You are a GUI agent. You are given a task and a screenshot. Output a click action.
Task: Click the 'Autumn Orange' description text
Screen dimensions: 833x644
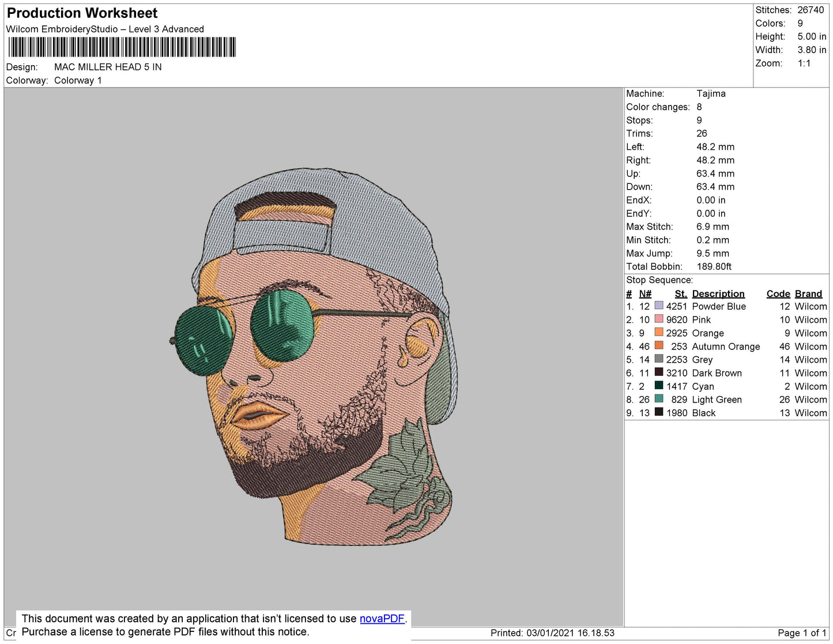click(x=726, y=347)
